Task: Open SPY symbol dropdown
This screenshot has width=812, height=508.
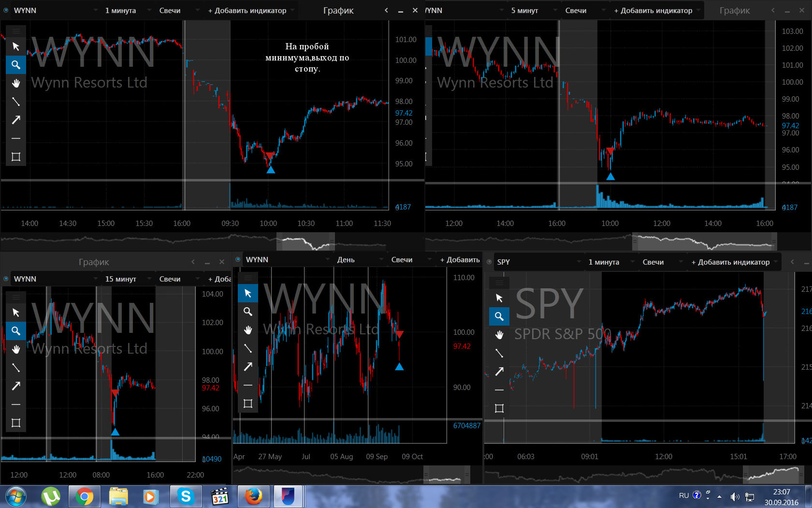Action: [539, 262]
